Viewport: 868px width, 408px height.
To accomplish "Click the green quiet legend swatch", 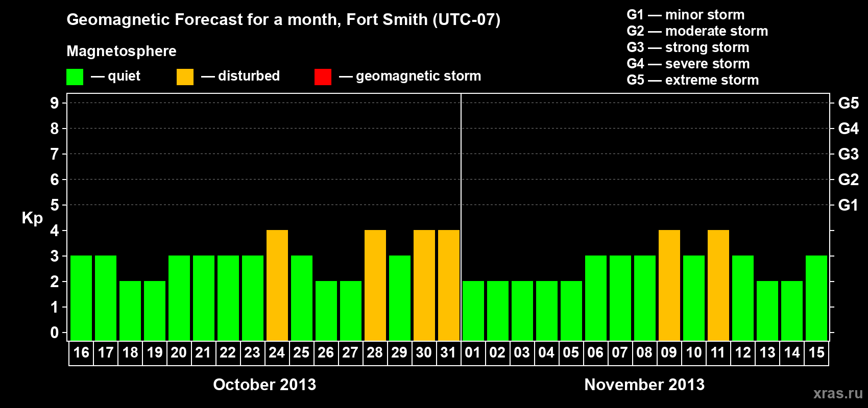I will pos(75,77).
